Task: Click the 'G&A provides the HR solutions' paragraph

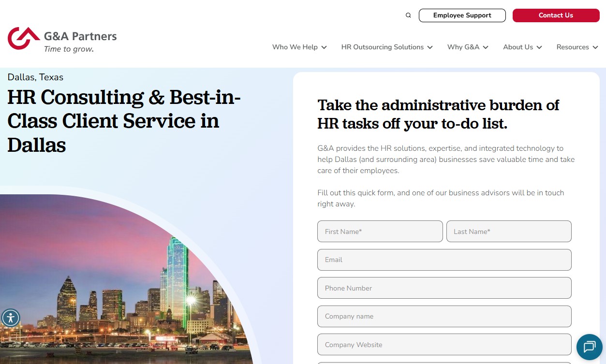Action: pyautogui.click(x=446, y=160)
